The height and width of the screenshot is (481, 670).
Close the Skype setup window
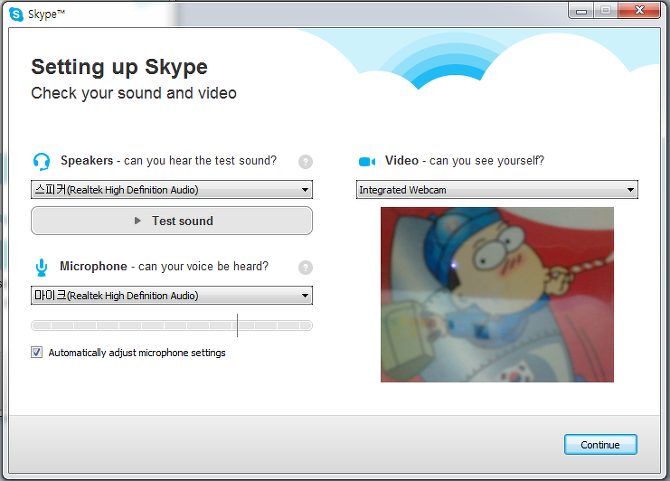click(639, 11)
